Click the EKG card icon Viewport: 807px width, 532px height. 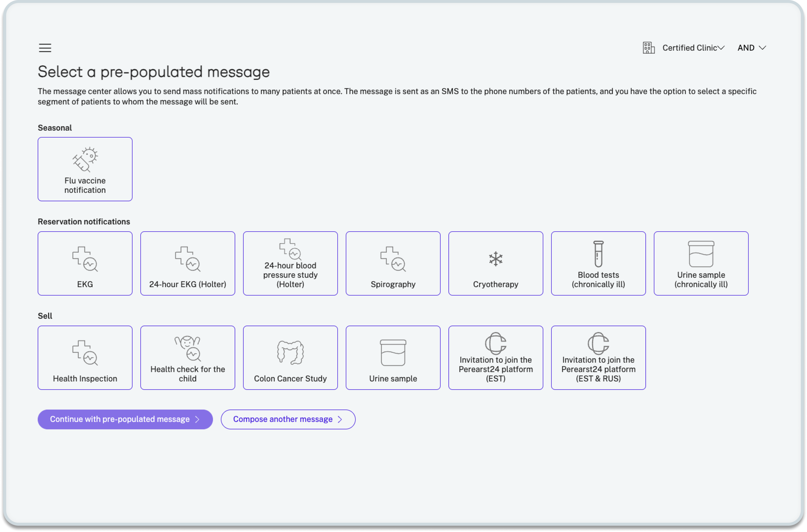click(85, 259)
